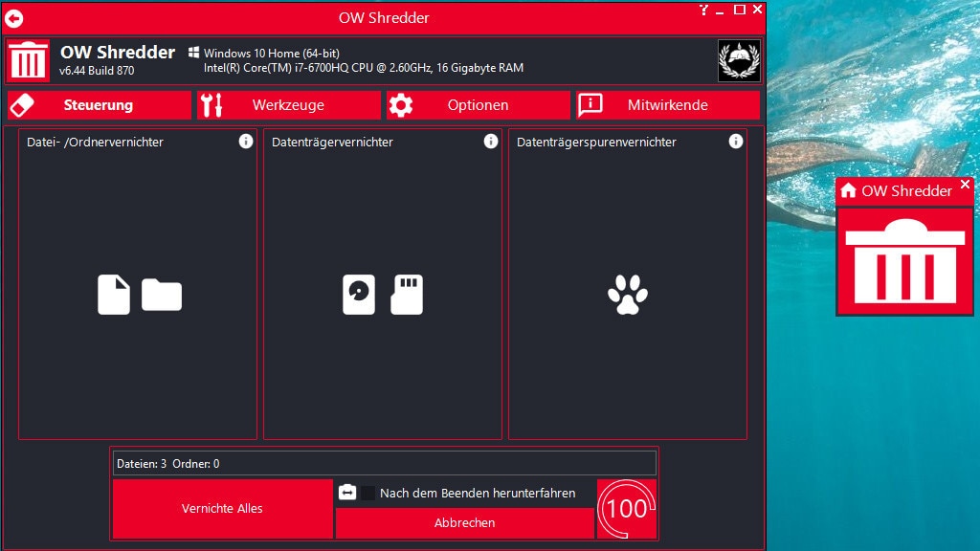Select the file document icon
Screen dimensions: 980x551
coord(114,295)
